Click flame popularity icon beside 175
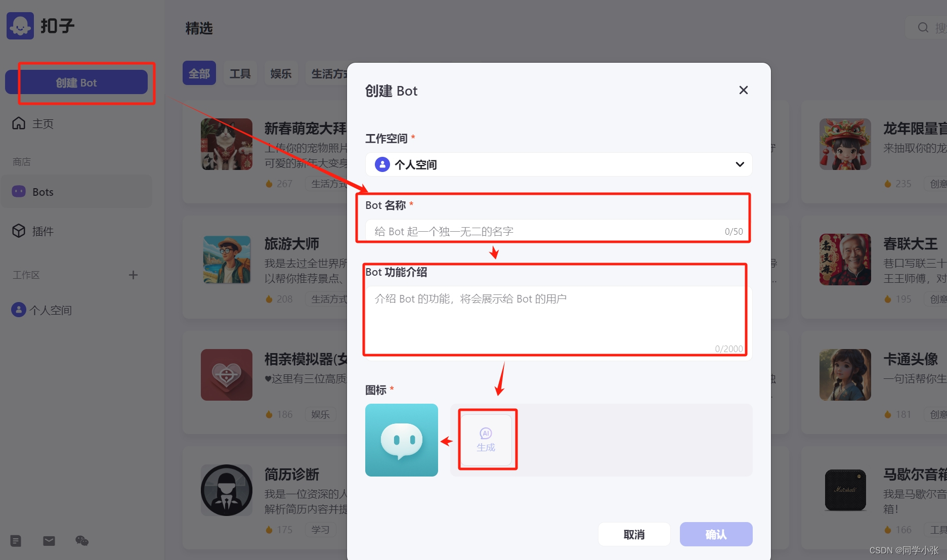The image size is (947, 560). pos(269,530)
